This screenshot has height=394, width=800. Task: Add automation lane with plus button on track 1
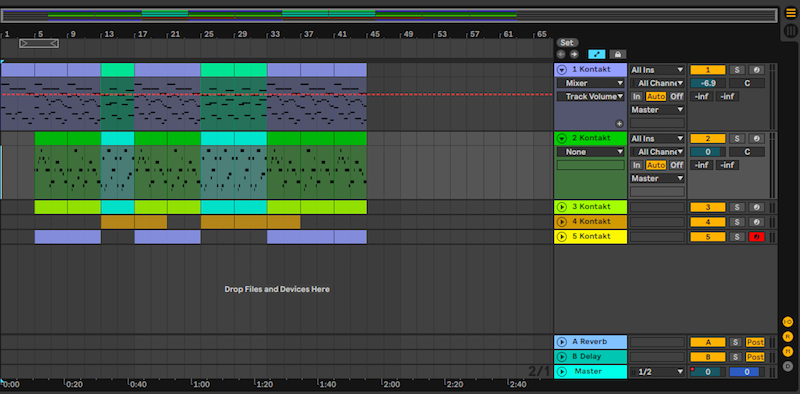click(619, 124)
